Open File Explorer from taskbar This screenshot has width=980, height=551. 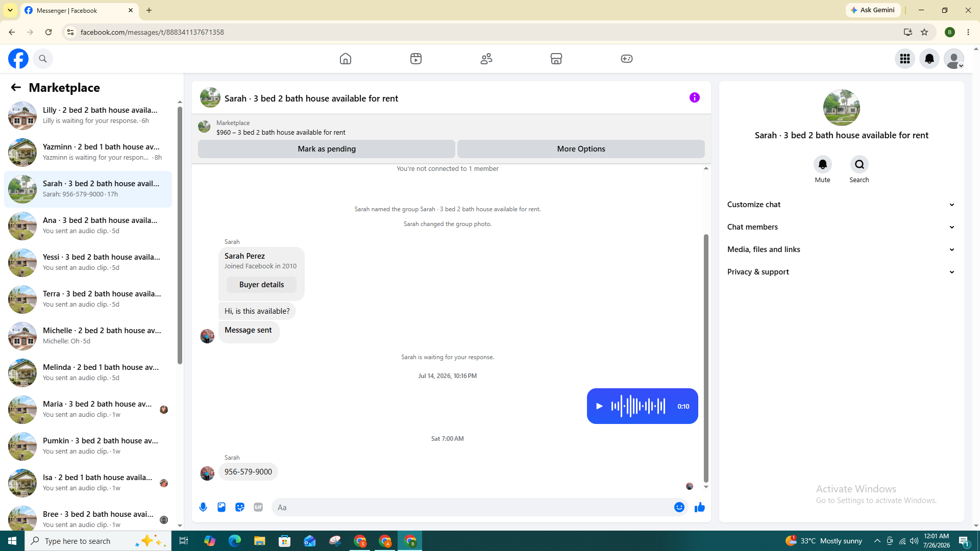(260, 541)
